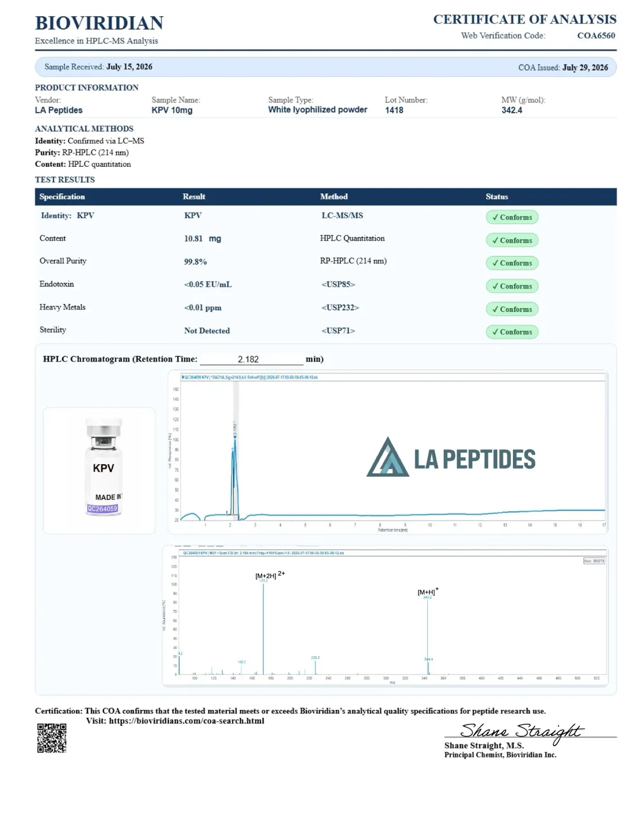
Task: Click heavy metals result <0.01 ppm
Action: [203, 307]
